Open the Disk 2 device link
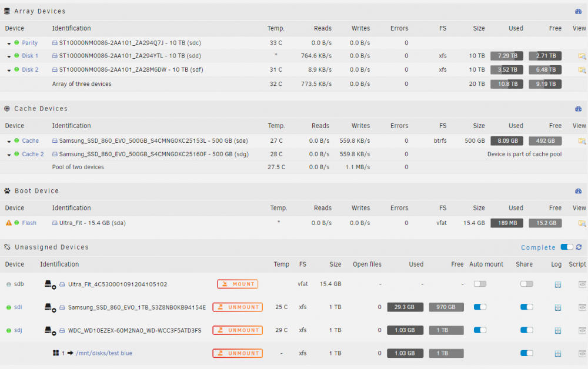 pyautogui.click(x=30, y=70)
